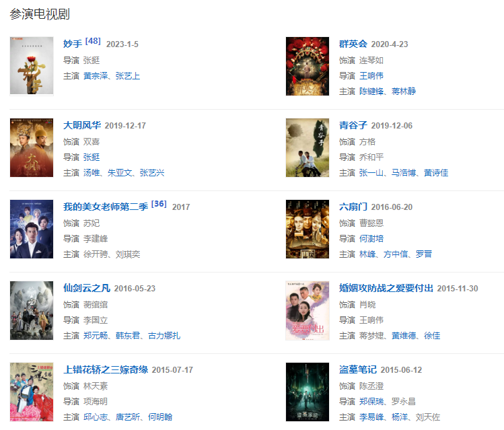Viewport: 504px width, 430px height.
Task: Open actor link 古力娜扎
Action: pyautogui.click(x=164, y=336)
